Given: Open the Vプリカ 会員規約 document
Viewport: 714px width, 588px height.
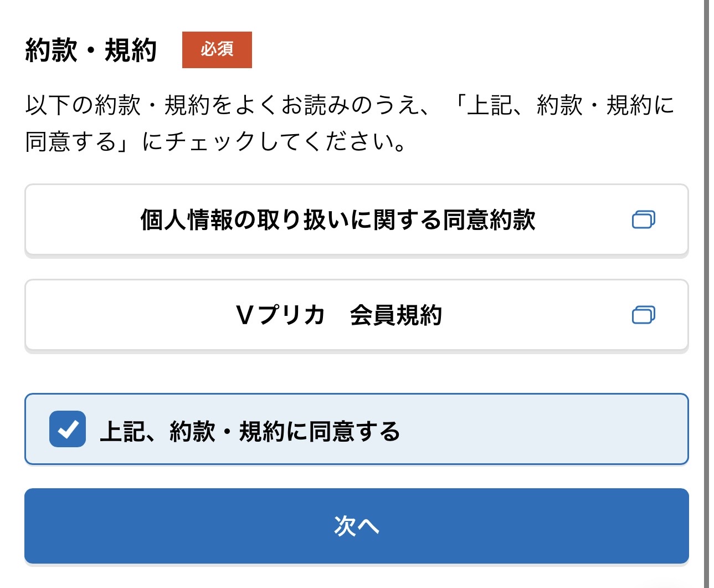Looking at the screenshot, I should (338, 315).
